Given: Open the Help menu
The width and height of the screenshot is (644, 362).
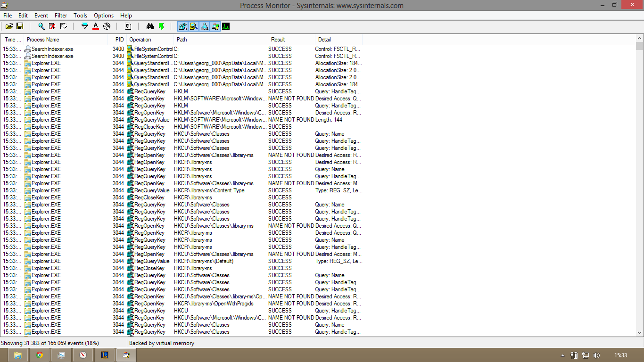Looking at the screenshot, I should click(x=126, y=16).
